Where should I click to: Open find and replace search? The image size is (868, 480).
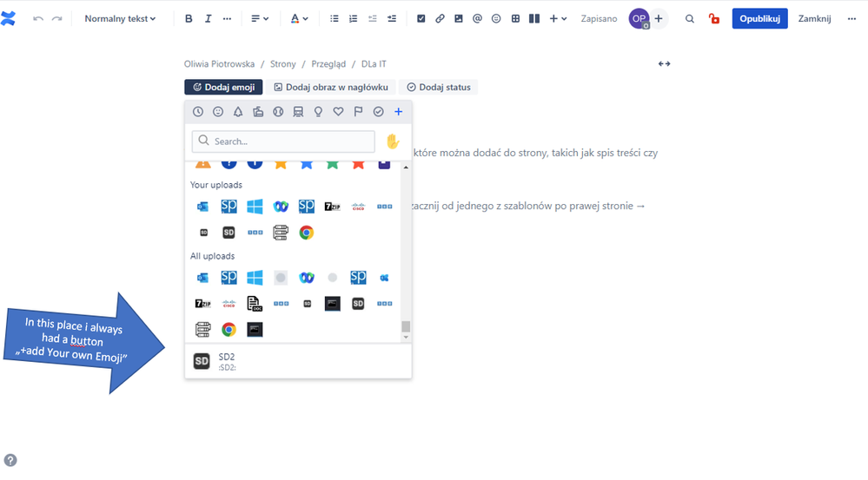(690, 19)
